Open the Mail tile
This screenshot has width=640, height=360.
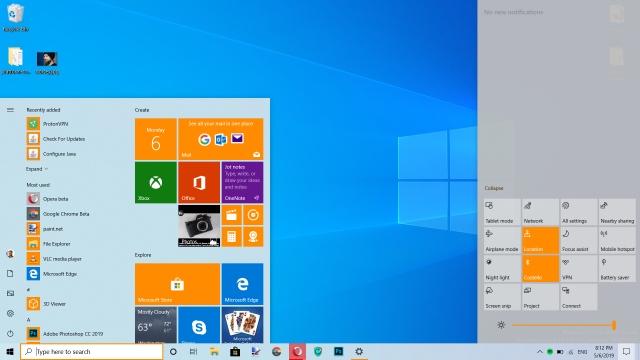[x=220, y=139]
